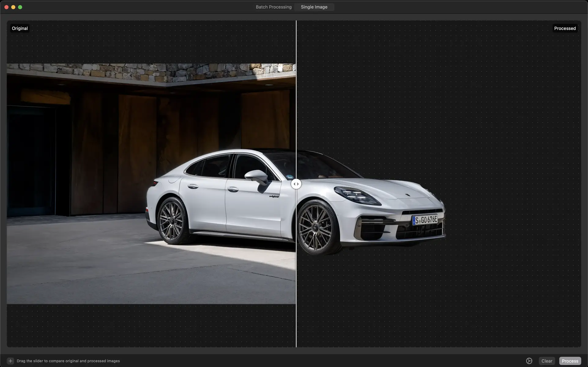The image size is (588, 367).
Task: Click the 'Drag the slider to compare' hint text
Action: tap(68, 361)
